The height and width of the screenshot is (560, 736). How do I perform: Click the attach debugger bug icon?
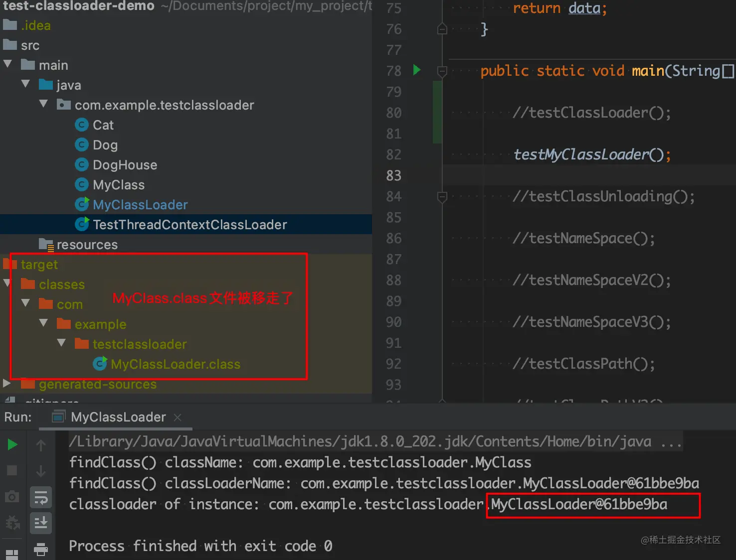click(12, 523)
